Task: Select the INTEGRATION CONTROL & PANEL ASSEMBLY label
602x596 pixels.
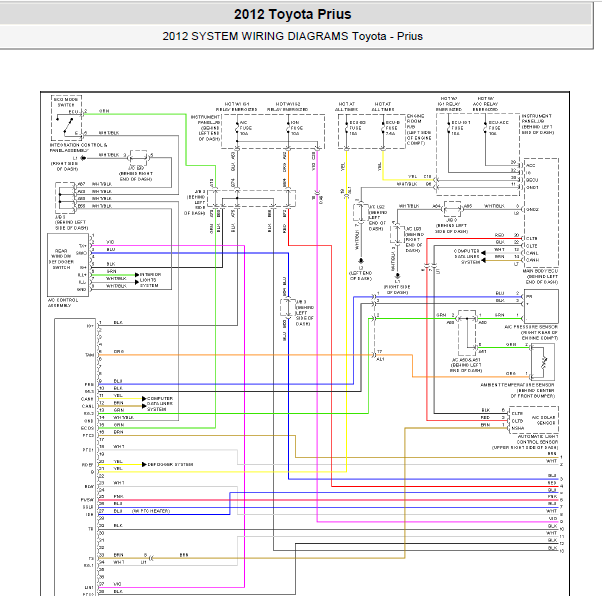Action: pos(78,148)
